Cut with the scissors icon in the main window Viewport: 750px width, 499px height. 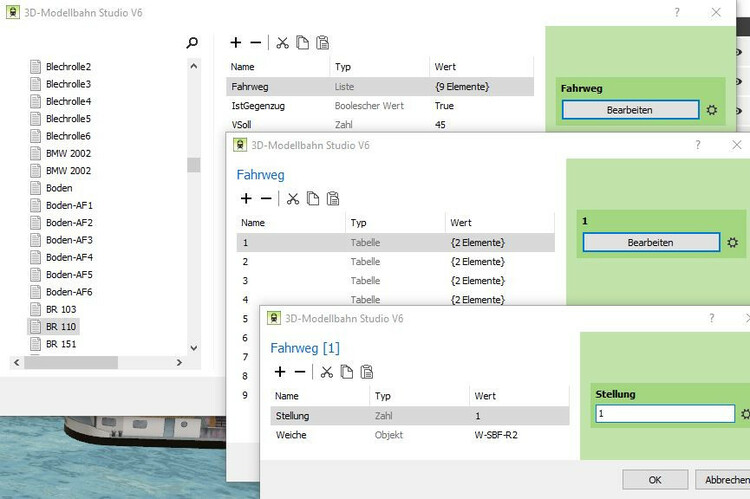(282, 43)
